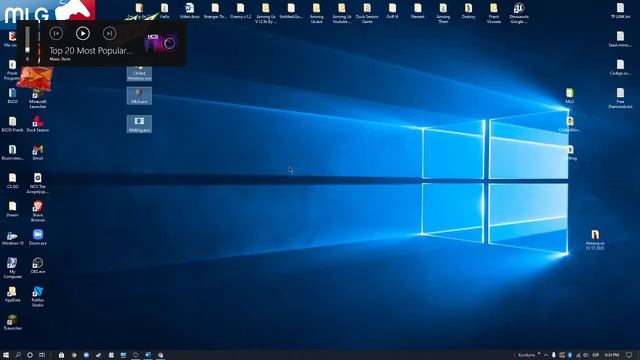Select the Hello file at top row
This screenshot has width=640, height=360.
[x=164, y=11]
